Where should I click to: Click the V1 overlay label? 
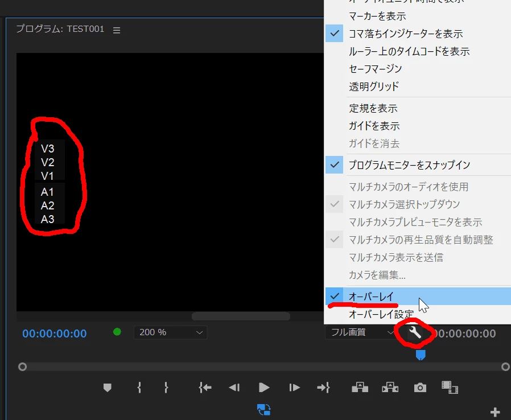point(48,176)
